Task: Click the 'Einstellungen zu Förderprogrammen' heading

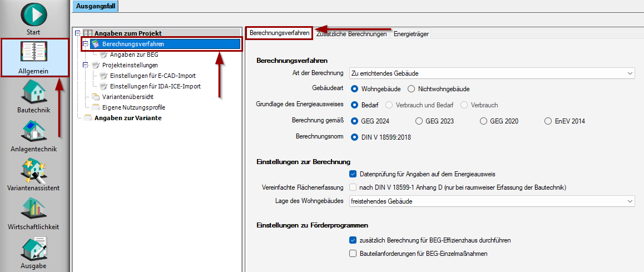Action: click(x=312, y=225)
